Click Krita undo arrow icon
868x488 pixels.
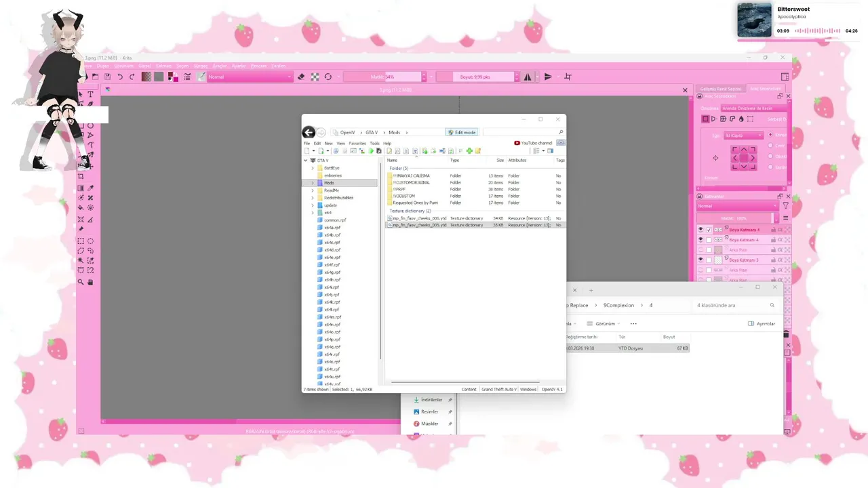click(x=120, y=77)
